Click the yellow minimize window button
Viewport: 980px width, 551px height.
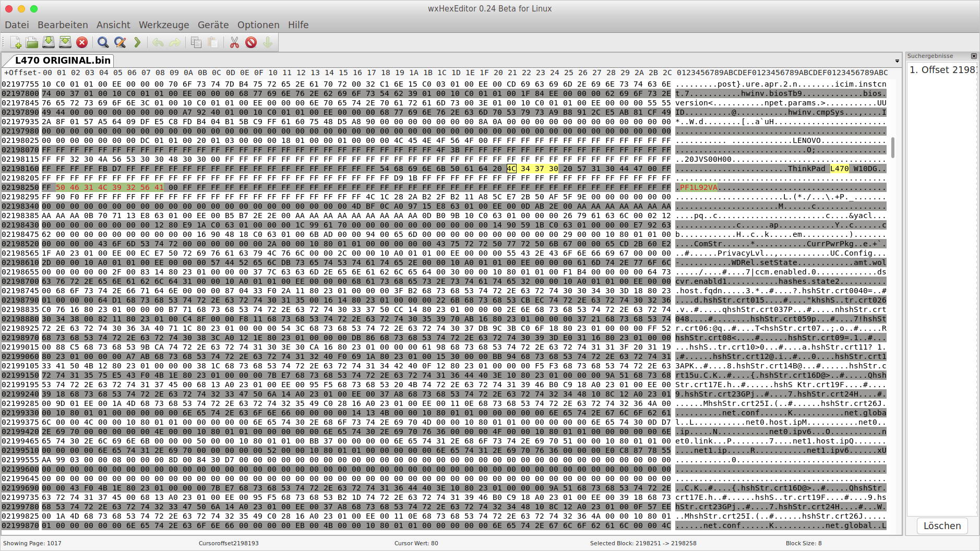pyautogui.click(x=21, y=8)
